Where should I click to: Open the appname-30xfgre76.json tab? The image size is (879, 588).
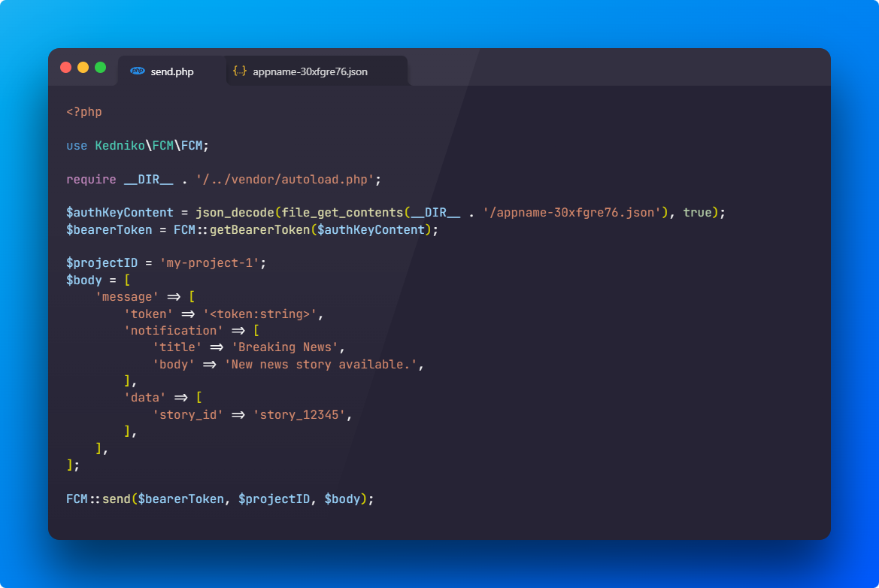[310, 72]
